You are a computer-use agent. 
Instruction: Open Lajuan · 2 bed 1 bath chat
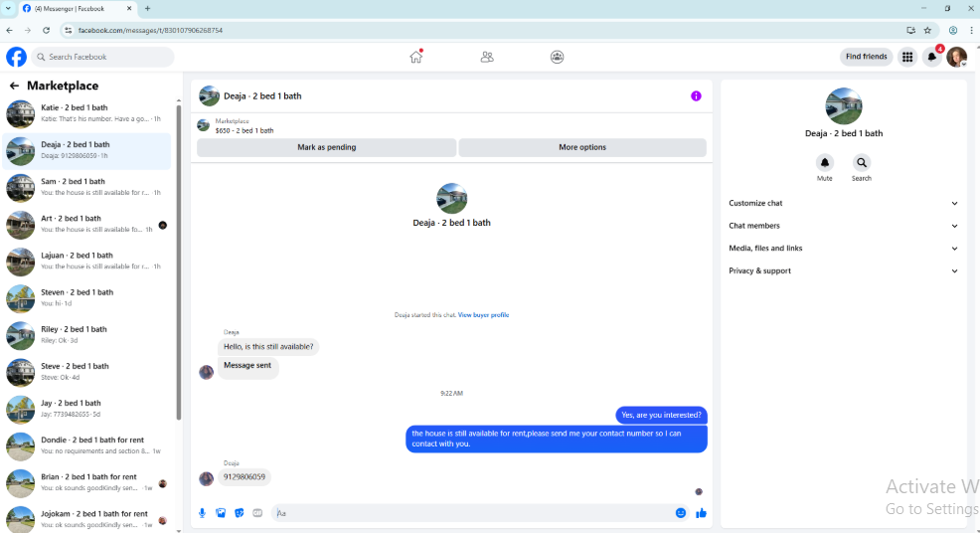tap(86, 262)
